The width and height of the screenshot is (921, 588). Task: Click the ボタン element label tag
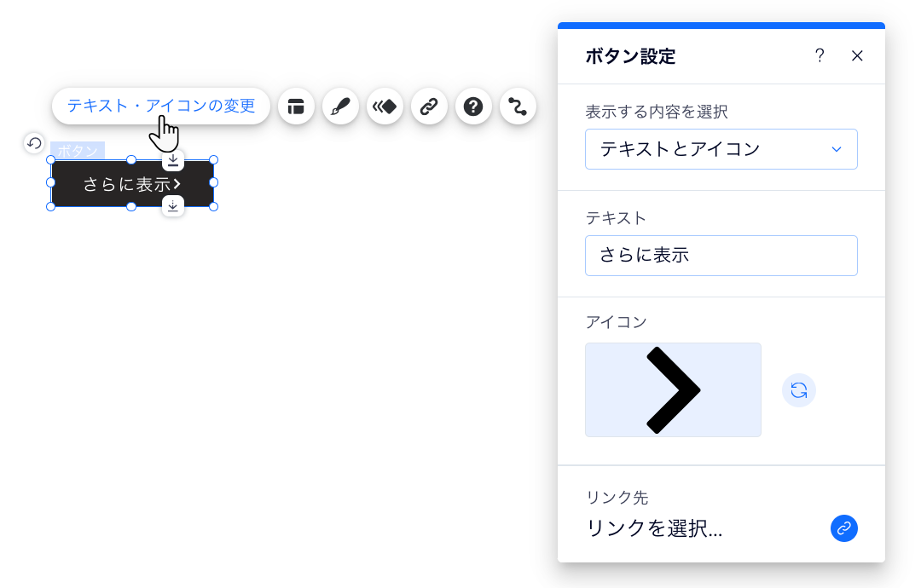coord(78,150)
